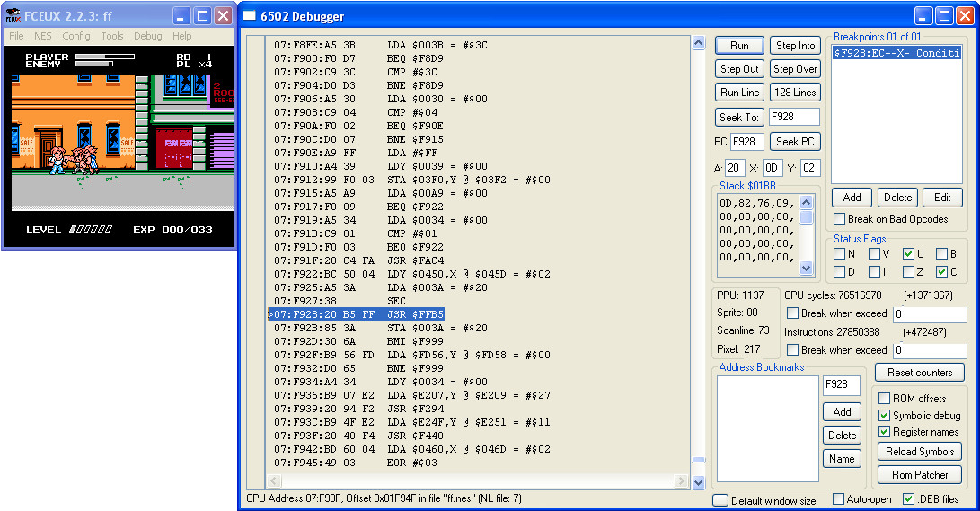Click disassembly horizontal scroll left arrow

tap(274, 481)
